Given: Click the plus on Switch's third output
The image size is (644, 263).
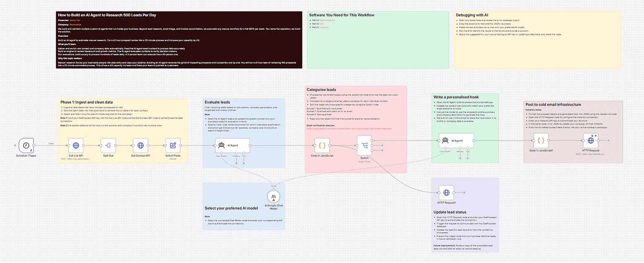Looking at the screenshot, I should [382, 150].
